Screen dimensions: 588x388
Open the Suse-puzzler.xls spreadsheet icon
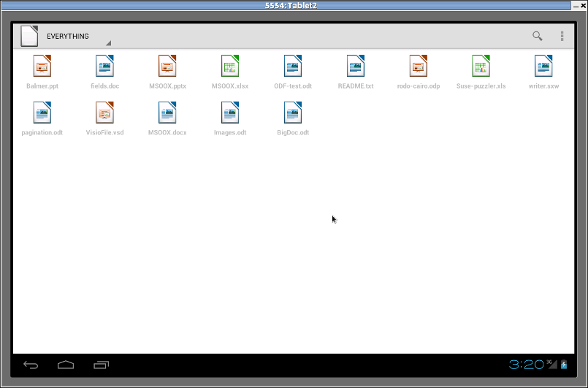(481, 66)
